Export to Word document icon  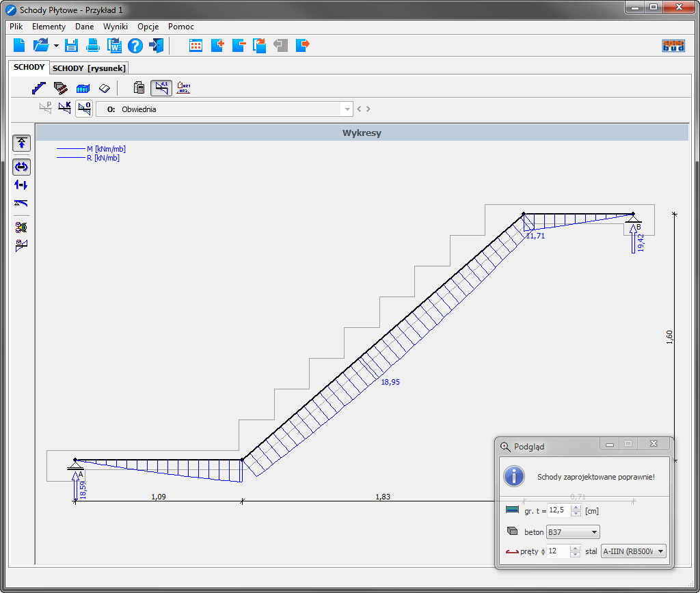[x=113, y=46]
